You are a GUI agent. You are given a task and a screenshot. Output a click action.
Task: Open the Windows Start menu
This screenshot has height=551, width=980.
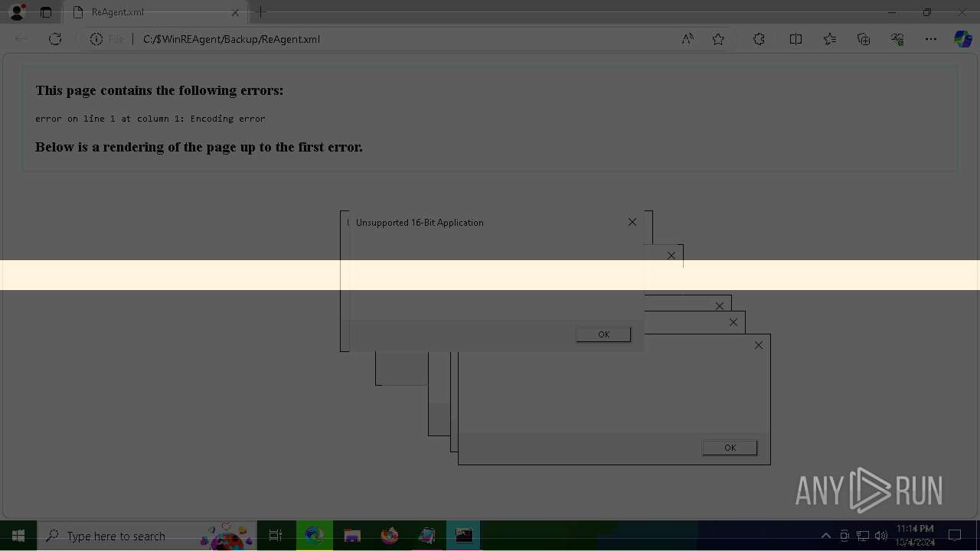click(18, 536)
